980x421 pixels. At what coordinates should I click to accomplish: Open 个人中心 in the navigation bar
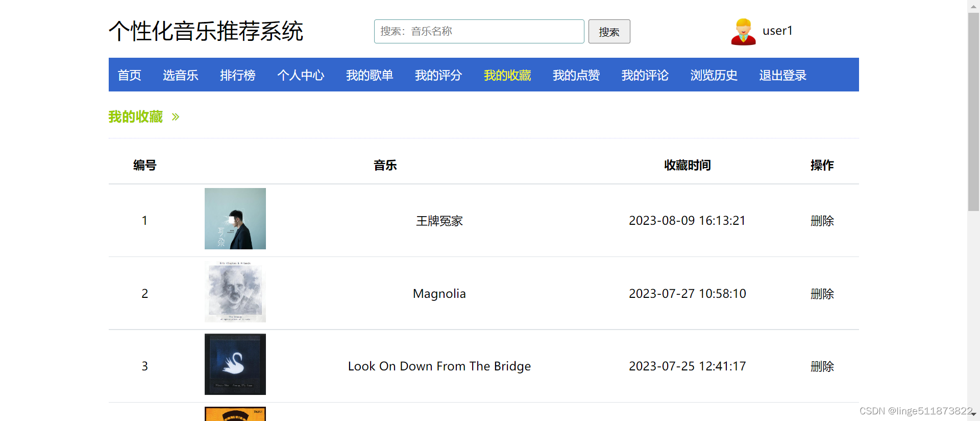point(301,75)
